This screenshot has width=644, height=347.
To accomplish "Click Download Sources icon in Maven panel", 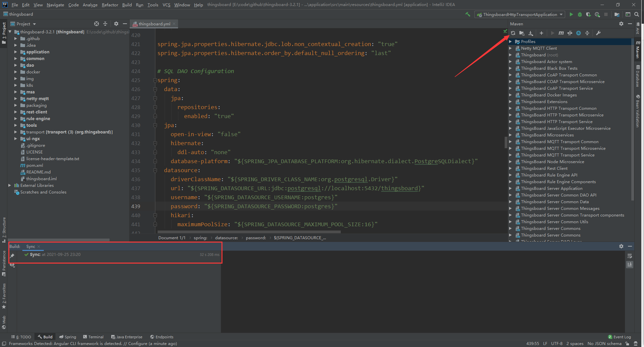I will tap(531, 33).
